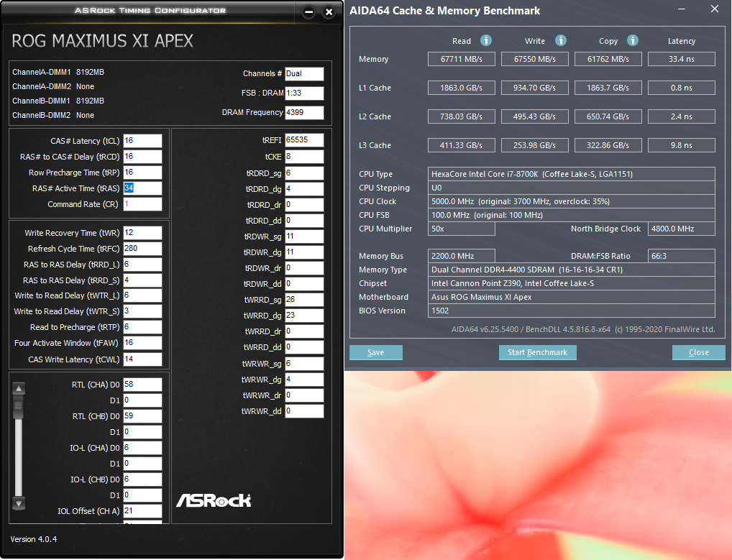Close the ASRock Timing Configurator window
Image resolution: width=732 pixels, height=560 pixels.
329,12
